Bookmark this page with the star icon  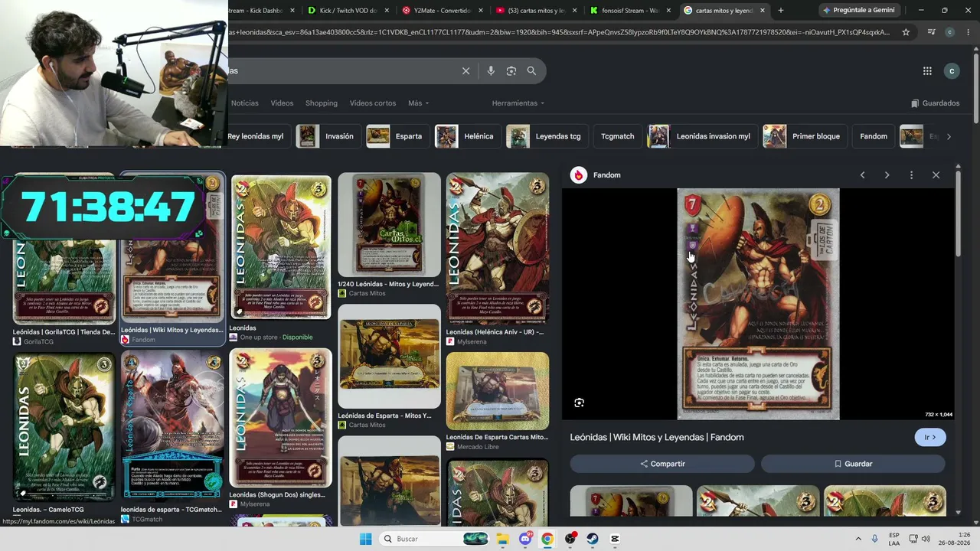[906, 32]
